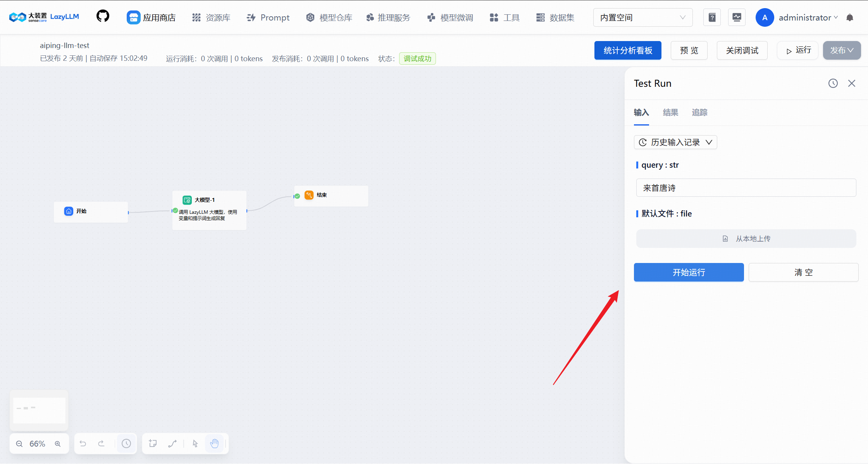
Task: Click the 统计分析看板 button
Action: [628, 50]
